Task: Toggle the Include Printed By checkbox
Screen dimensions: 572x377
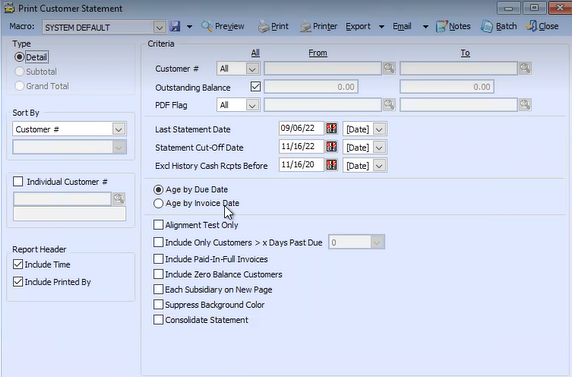Action: click(x=18, y=282)
